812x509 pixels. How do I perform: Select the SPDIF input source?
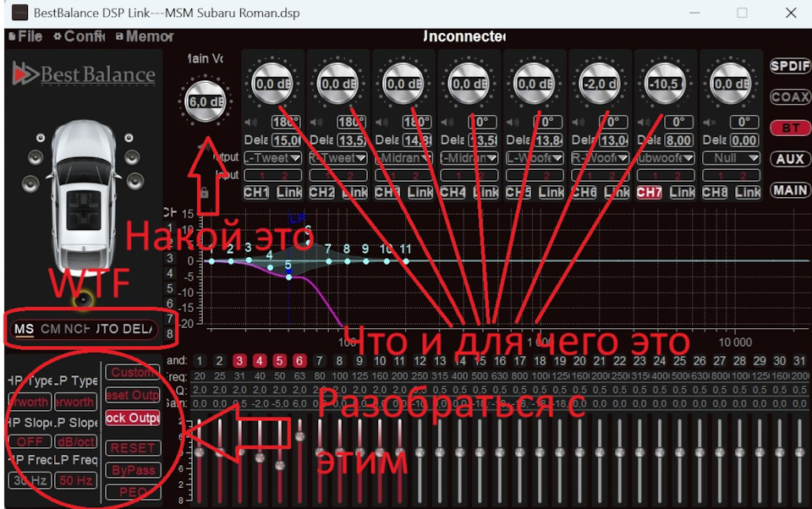pos(790,66)
